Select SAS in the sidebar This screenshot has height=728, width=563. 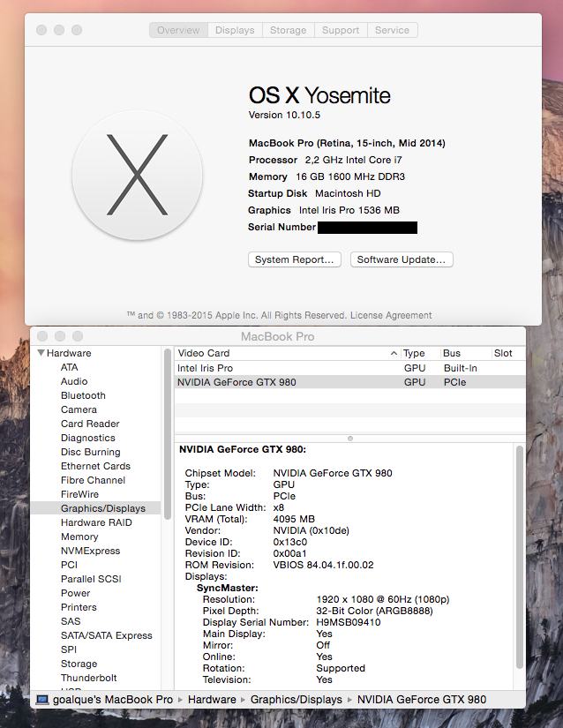click(x=71, y=621)
